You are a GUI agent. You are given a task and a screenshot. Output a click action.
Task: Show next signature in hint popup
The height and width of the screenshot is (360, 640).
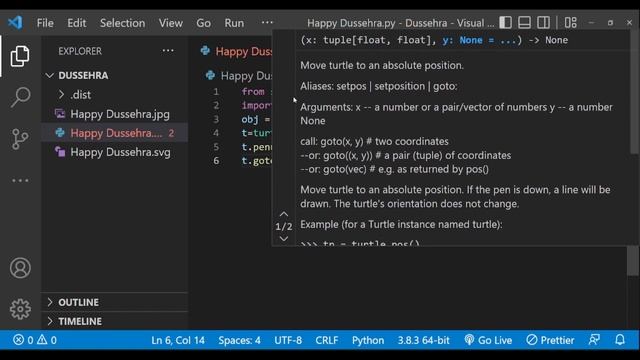pyautogui.click(x=284, y=238)
